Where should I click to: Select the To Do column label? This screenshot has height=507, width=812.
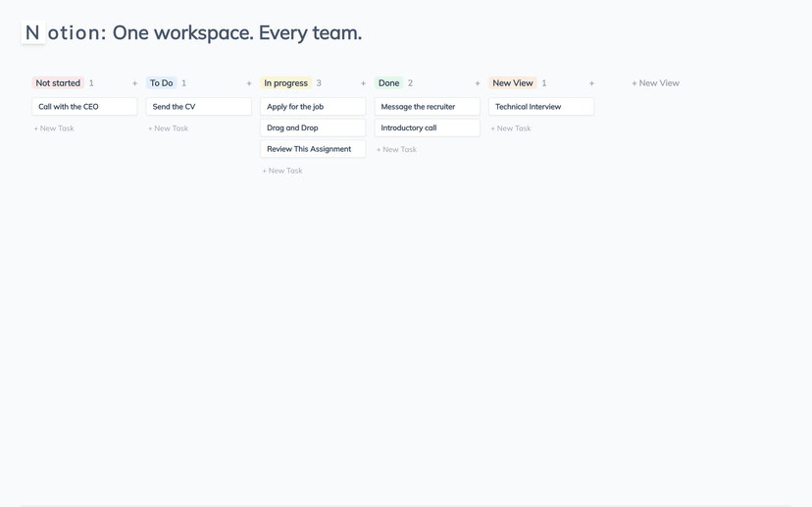coord(161,83)
